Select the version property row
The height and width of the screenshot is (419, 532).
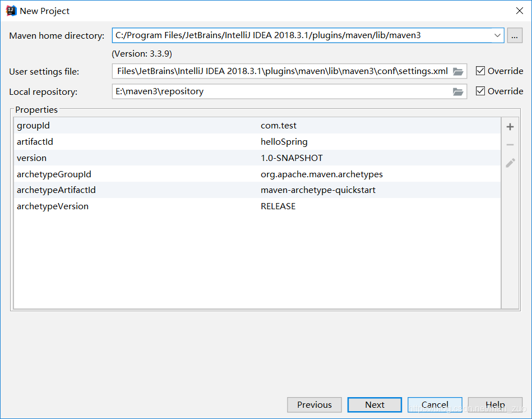[x=257, y=158]
